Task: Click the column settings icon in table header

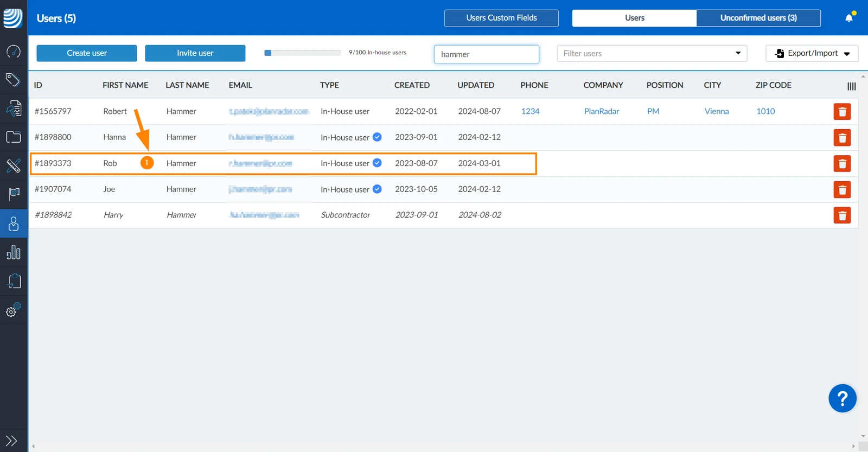Action: [852, 86]
